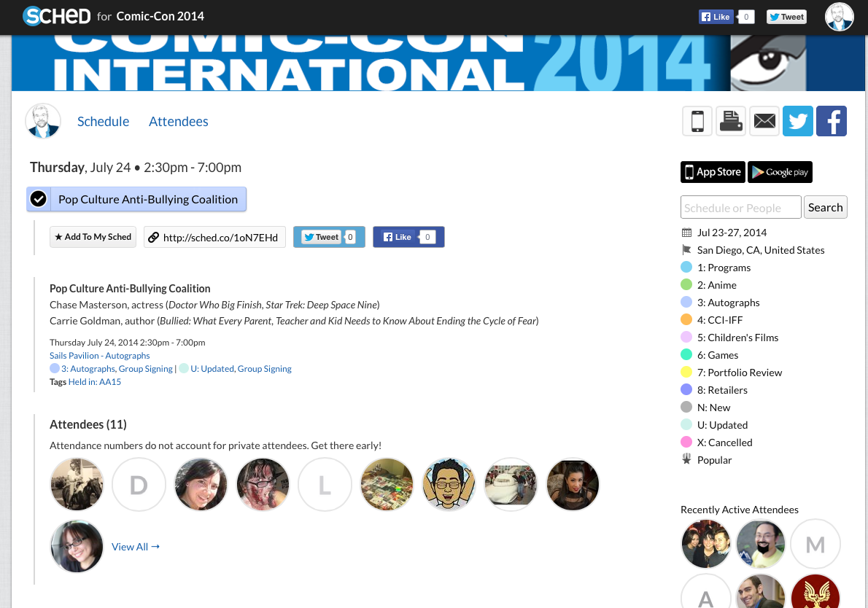This screenshot has width=868, height=608.
Task: Click the Facebook Like button under the event
Action: [x=408, y=237]
